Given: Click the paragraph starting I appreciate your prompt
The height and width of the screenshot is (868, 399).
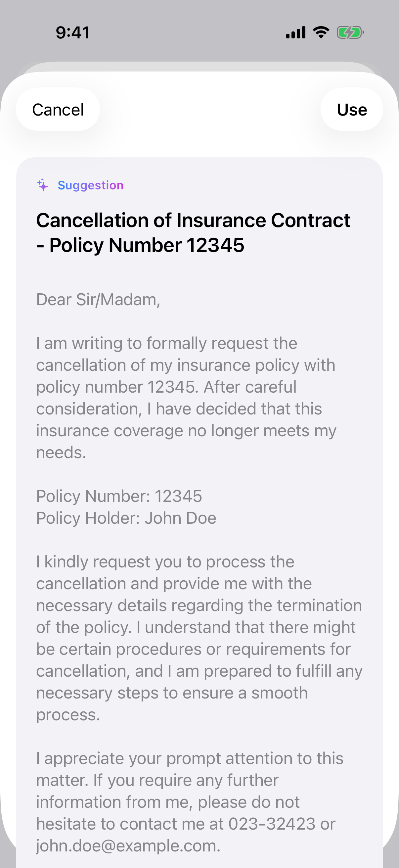Looking at the screenshot, I should (x=190, y=802).
